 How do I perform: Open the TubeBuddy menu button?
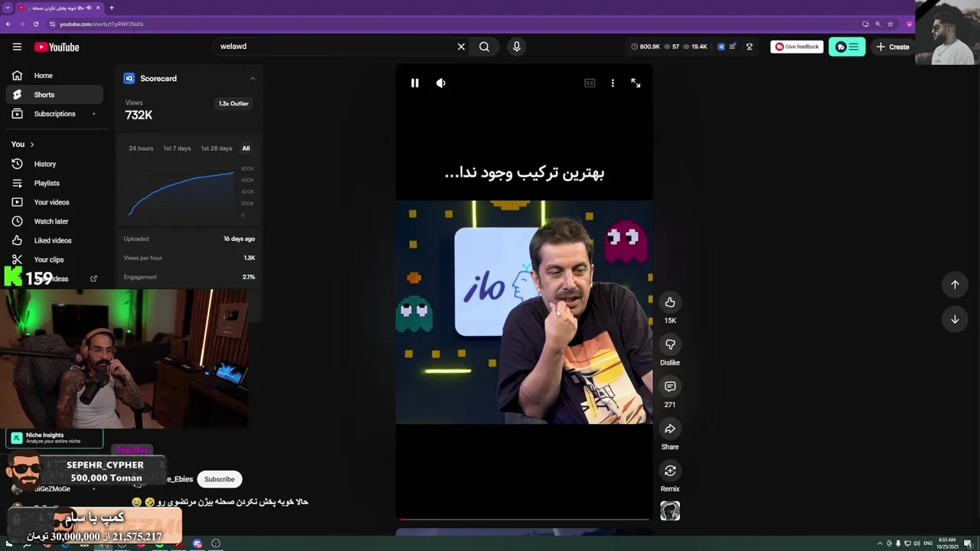coord(847,47)
